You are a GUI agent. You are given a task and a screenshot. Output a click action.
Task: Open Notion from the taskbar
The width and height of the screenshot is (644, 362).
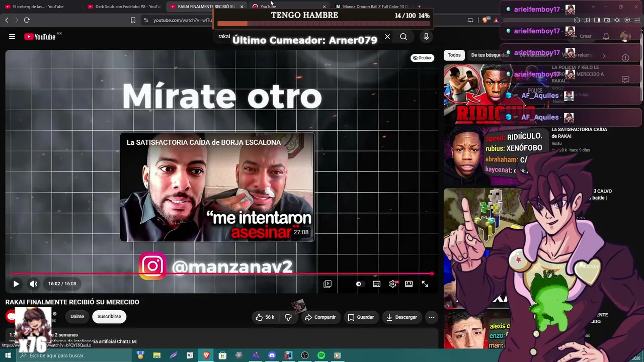[190, 355]
